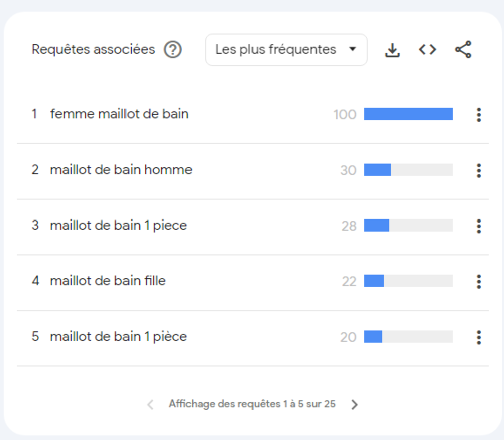Open the Les plus fréquentes dropdown
Screen dimensions: 504x440
286,50
